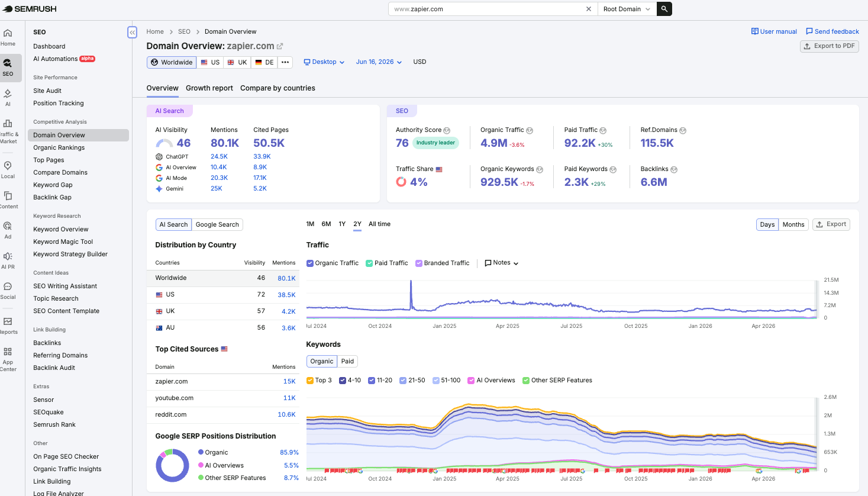The image size is (868, 496).
Task: Toggle the 4-10 keywords checkbox
Action: coord(343,381)
